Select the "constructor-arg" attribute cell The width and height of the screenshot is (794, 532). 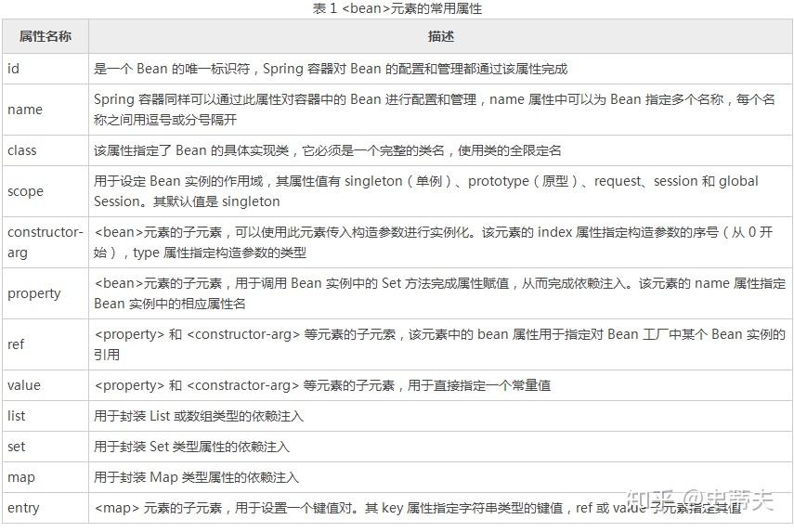pos(46,242)
